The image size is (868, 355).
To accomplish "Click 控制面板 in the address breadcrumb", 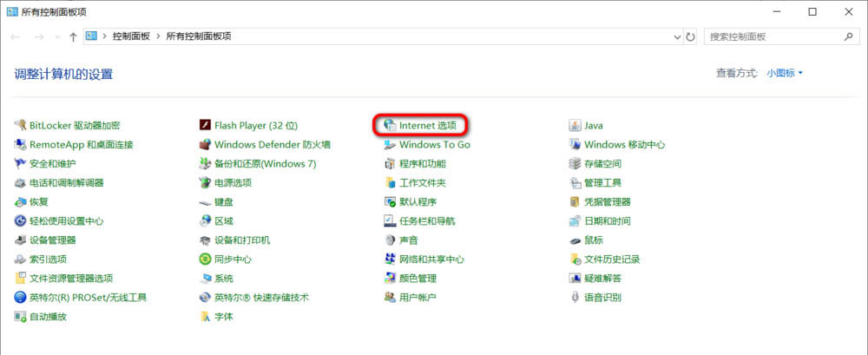I will pos(130,36).
